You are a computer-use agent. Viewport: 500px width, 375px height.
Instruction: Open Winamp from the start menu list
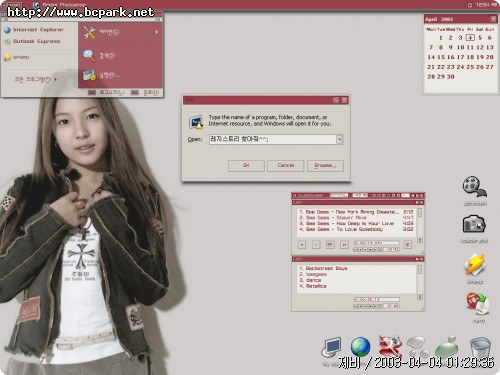pos(17,57)
